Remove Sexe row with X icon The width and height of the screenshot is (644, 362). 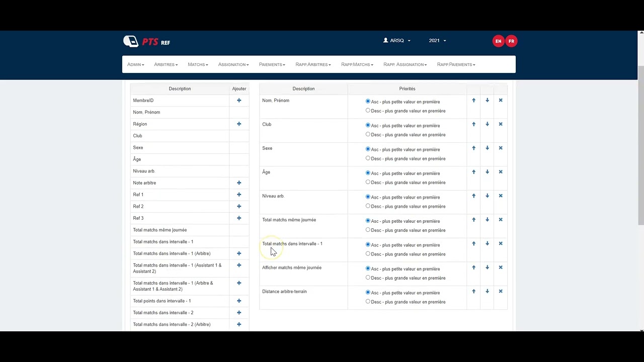tap(501, 148)
